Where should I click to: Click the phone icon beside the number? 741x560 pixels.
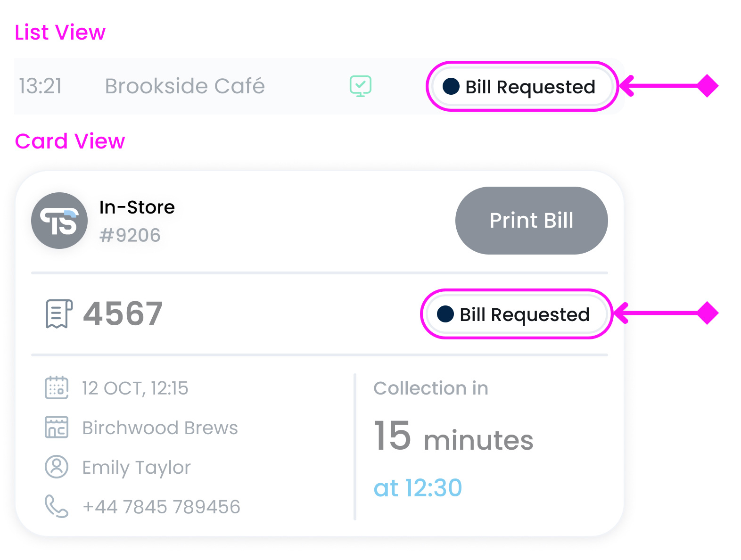pos(56,506)
